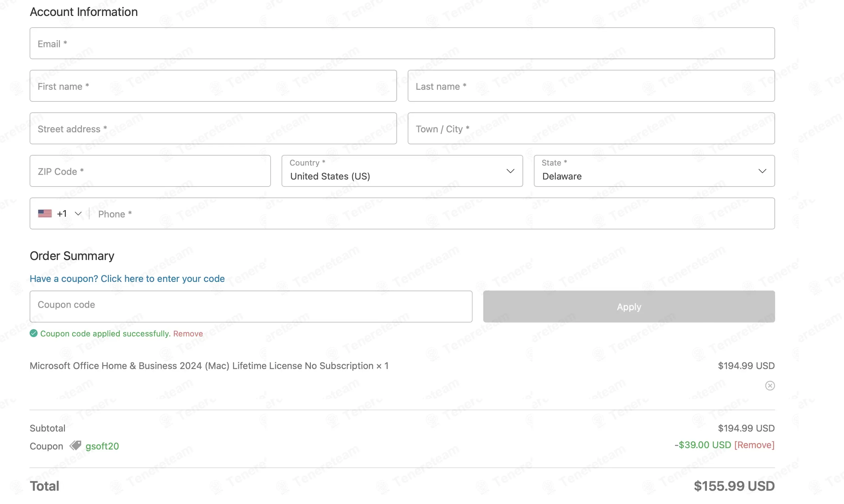This screenshot has height=504, width=844.
Task: Click the Street address field
Action: pos(213,129)
